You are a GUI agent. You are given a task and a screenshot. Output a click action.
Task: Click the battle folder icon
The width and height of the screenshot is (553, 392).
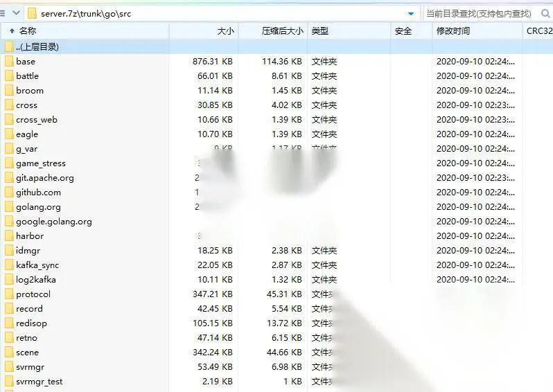tap(10, 75)
